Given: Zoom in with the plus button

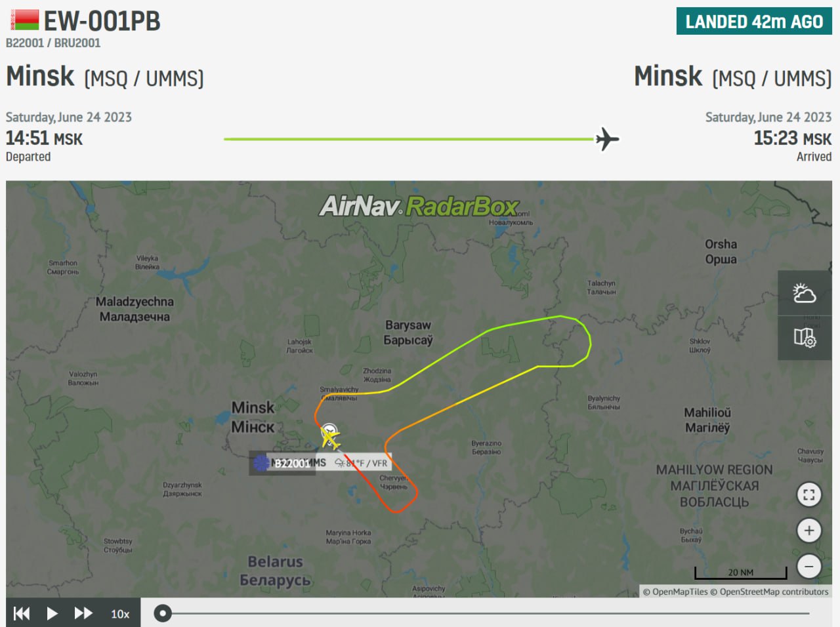Looking at the screenshot, I should tap(809, 531).
